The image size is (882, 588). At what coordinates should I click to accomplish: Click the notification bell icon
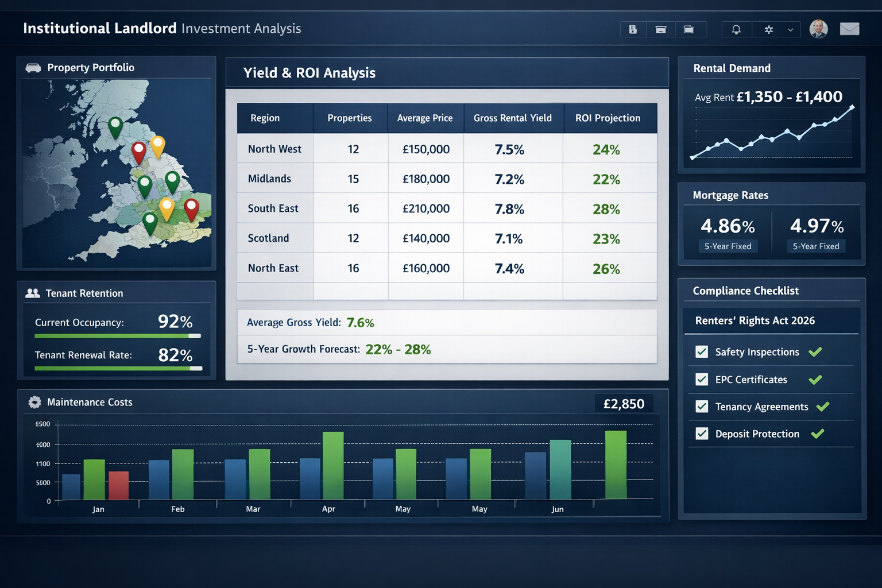coord(737,29)
